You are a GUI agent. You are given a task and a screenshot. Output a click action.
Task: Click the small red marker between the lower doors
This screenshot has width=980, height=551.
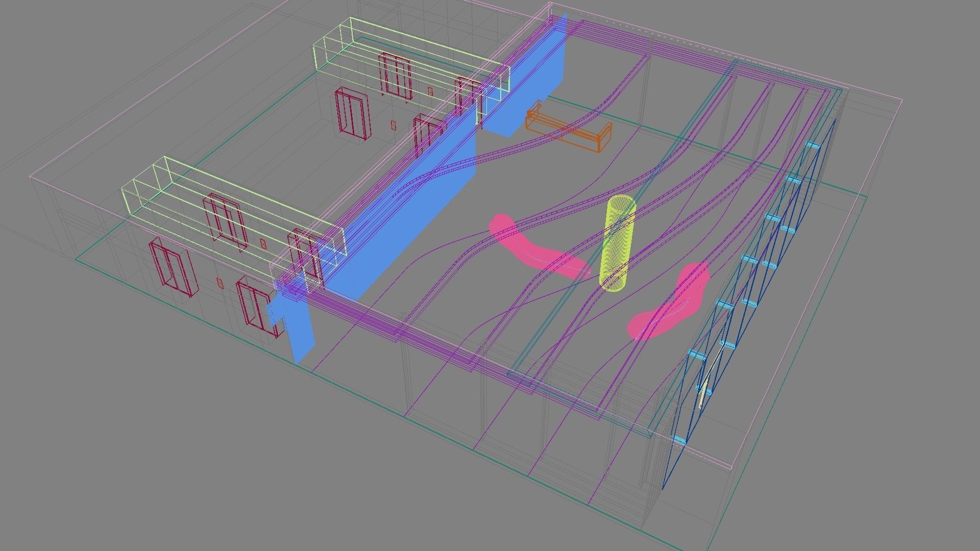point(220,283)
